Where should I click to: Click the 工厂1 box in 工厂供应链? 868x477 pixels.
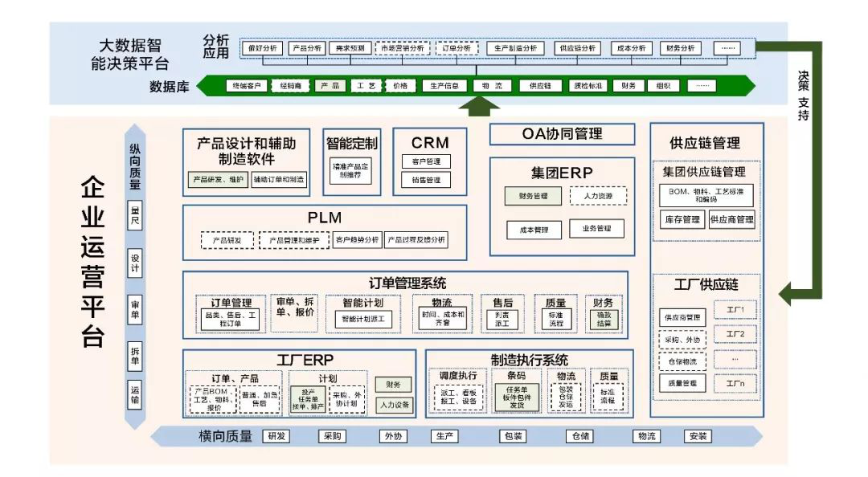(x=735, y=310)
